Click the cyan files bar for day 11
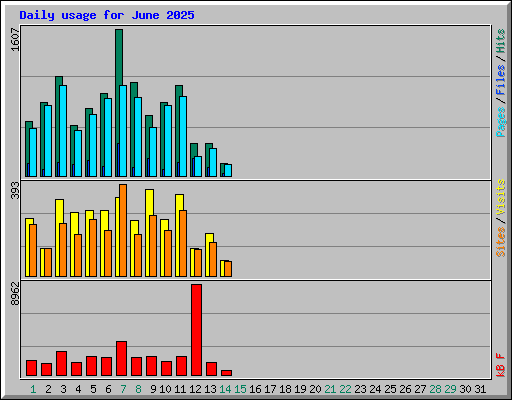 pyautogui.click(x=183, y=136)
